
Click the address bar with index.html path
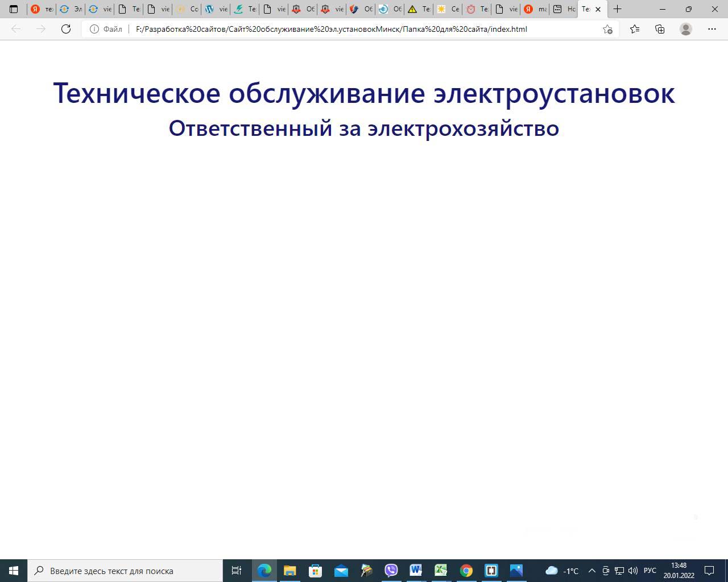(x=341, y=29)
